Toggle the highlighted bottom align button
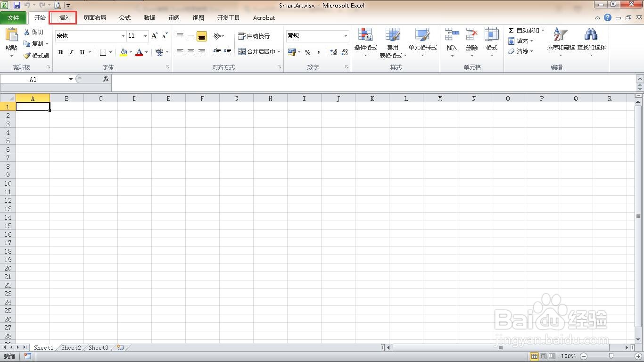The width and height of the screenshot is (644, 362). point(202,36)
